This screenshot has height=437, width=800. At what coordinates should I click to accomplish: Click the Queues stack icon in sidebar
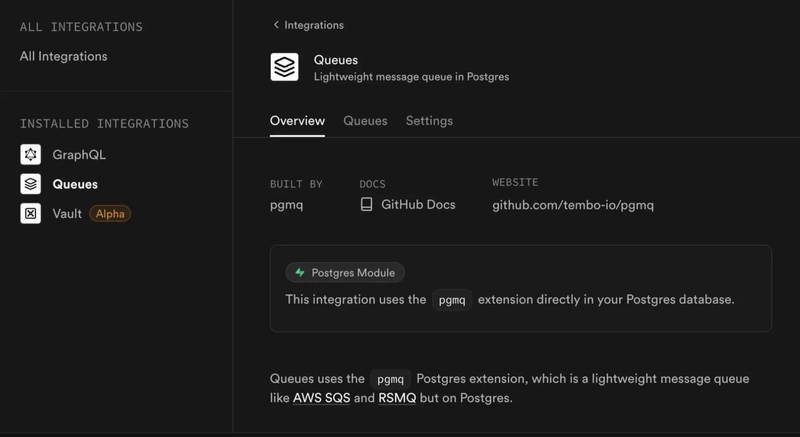point(31,184)
